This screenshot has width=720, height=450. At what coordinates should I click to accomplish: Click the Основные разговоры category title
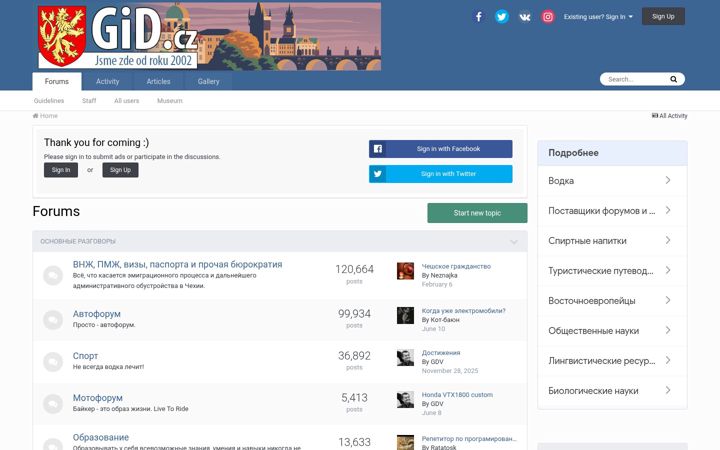coord(78,241)
